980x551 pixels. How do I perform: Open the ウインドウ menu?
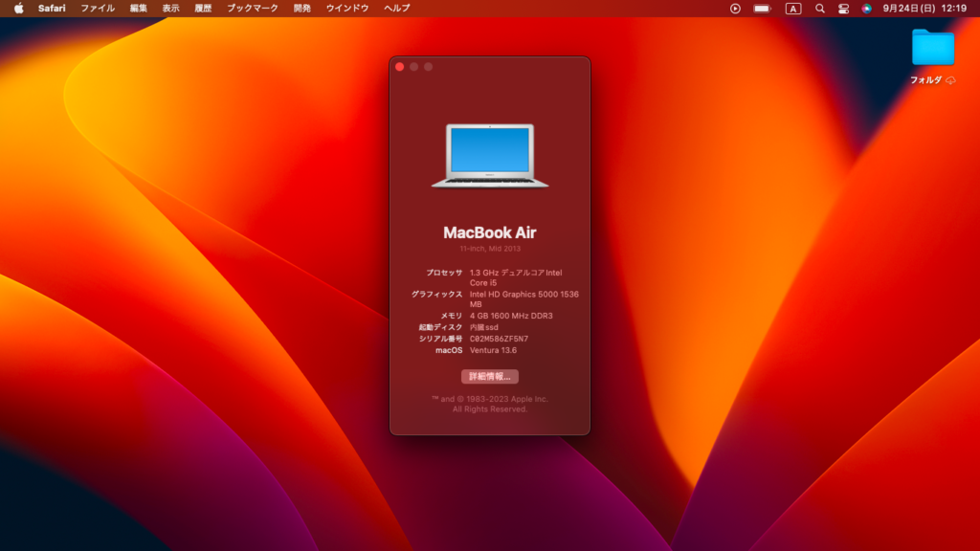(347, 8)
